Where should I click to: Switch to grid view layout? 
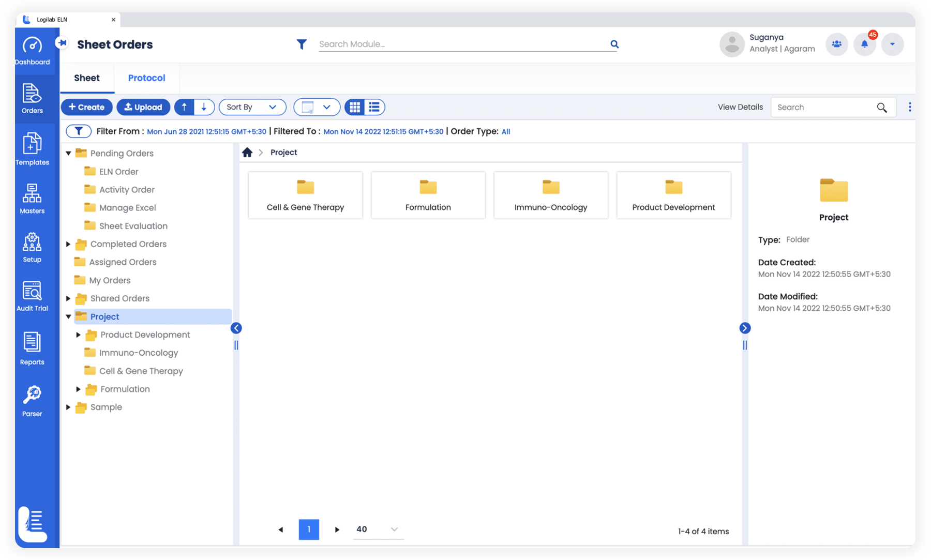click(355, 107)
